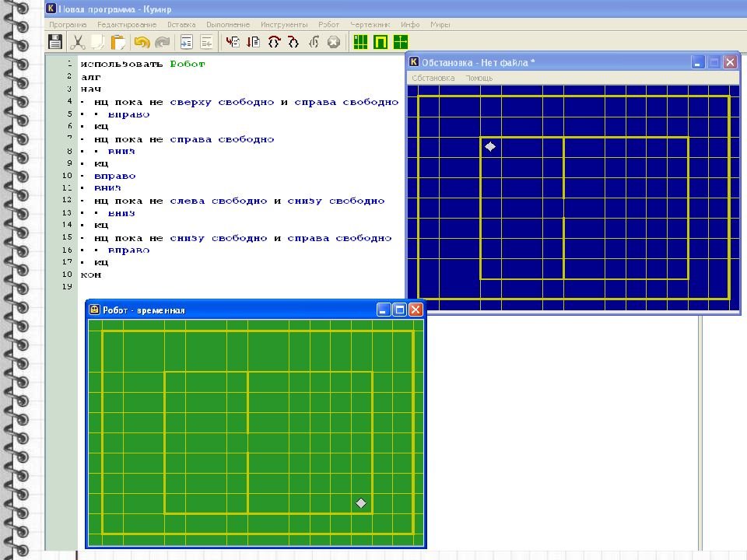Click the green crosshair Drawer icon
The width and height of the screenshot is (747, 560).
401,42
